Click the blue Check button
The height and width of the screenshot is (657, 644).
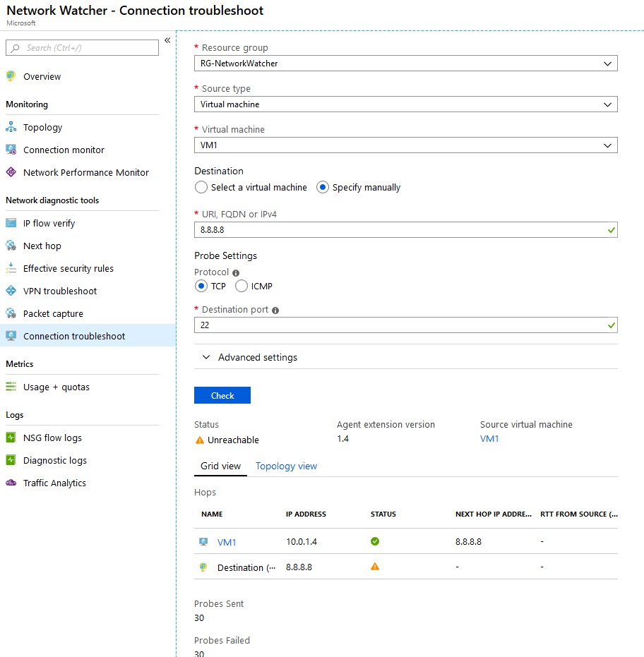pyautogui.click(x=222, y=395)
